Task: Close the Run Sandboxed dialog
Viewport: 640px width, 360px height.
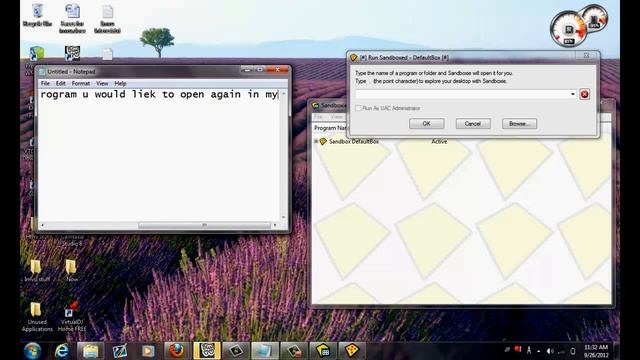Action: pos(587,56)
